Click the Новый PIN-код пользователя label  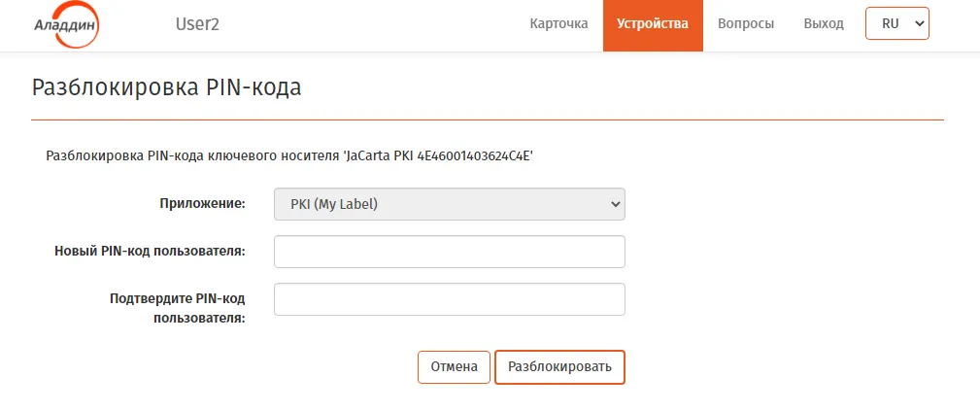point(150,251)
